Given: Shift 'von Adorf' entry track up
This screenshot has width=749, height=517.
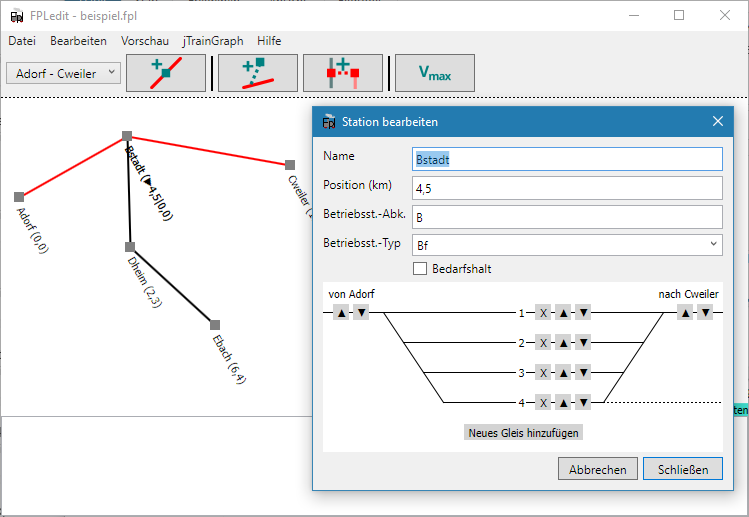Looking at the screenshot, I should click(x=341, y=313).
